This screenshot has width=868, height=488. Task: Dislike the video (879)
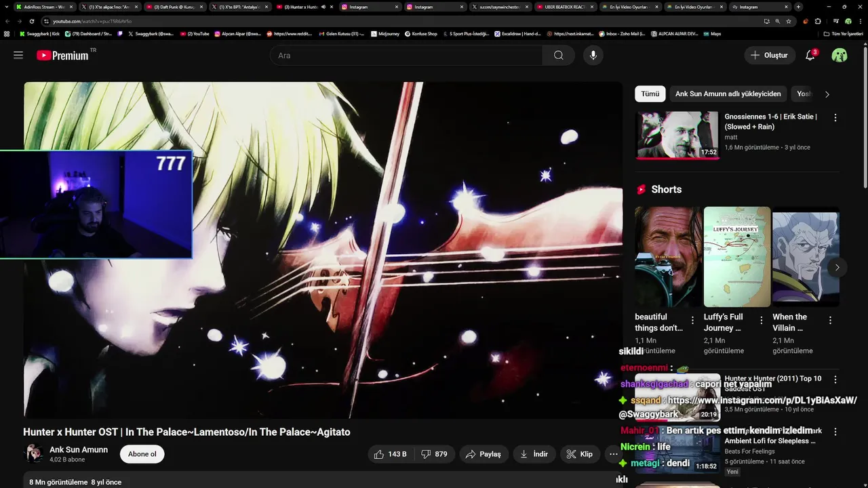click(x=435, y=454)
